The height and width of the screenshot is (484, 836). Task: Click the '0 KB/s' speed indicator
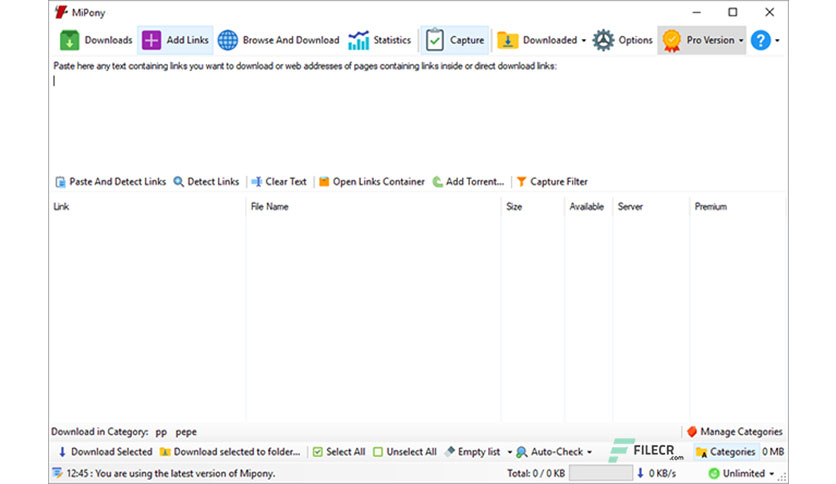coord(662,473)
